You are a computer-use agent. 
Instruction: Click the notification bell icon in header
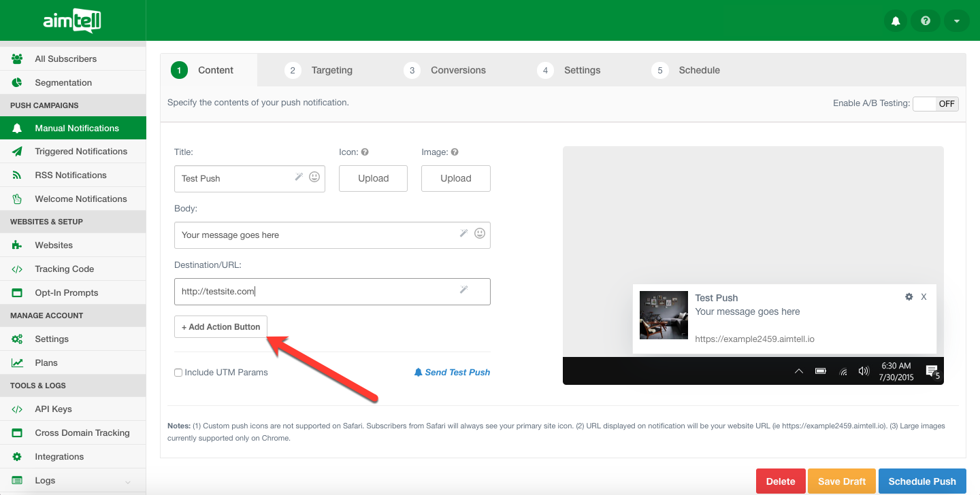coord(896,21)
